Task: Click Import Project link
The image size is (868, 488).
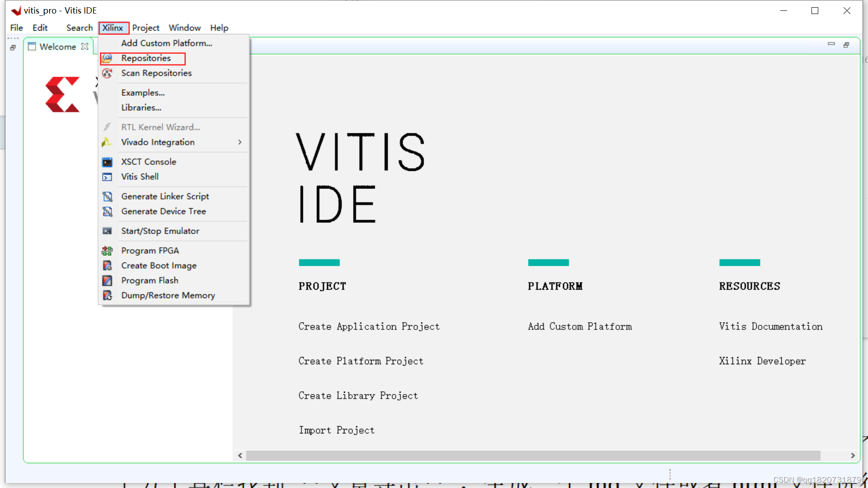Action: click(x=336, y=431)
